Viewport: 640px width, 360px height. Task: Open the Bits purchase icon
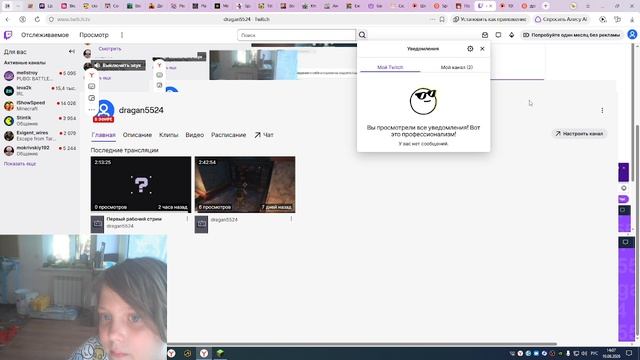point(511,35)
